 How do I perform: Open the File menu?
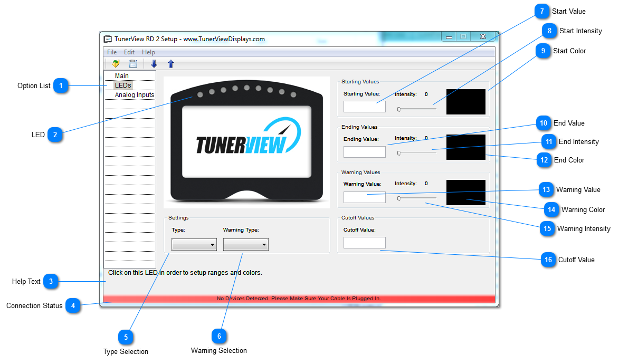pos(112,52)
